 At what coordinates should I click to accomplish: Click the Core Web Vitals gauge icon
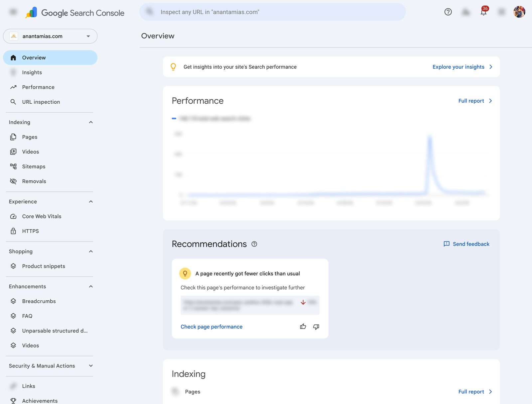(13, 216)
